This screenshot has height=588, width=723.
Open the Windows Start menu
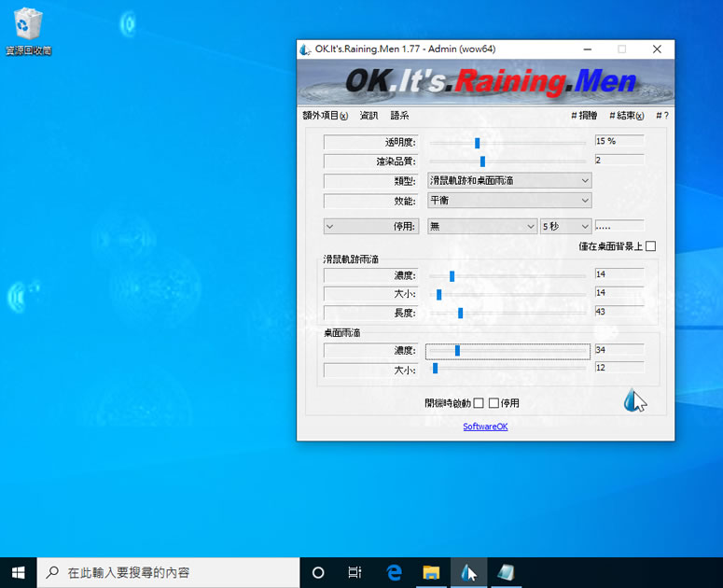pos(18,573)
